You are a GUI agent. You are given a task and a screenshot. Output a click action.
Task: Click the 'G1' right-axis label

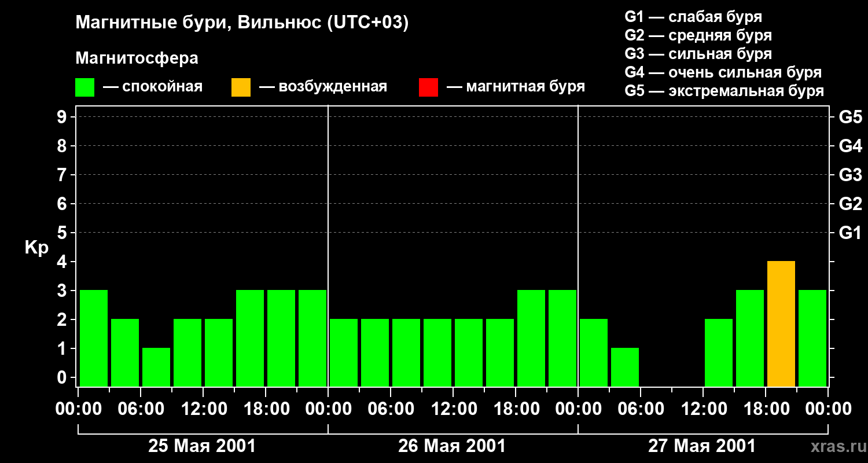click(850, 233)
